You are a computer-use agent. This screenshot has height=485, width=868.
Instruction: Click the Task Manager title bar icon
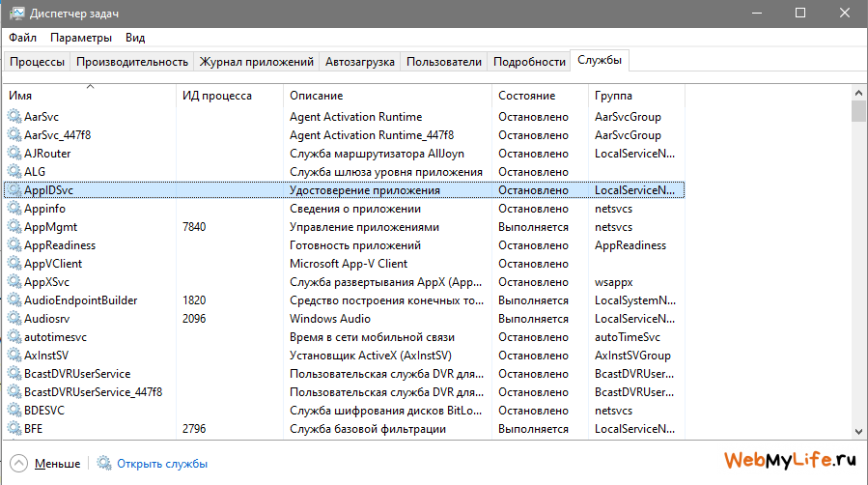click(15, 14)
